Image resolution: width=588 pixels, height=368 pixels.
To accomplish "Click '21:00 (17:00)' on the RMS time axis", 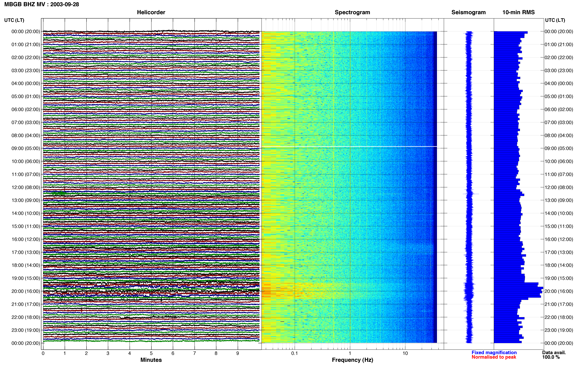I will pos(559,304).
